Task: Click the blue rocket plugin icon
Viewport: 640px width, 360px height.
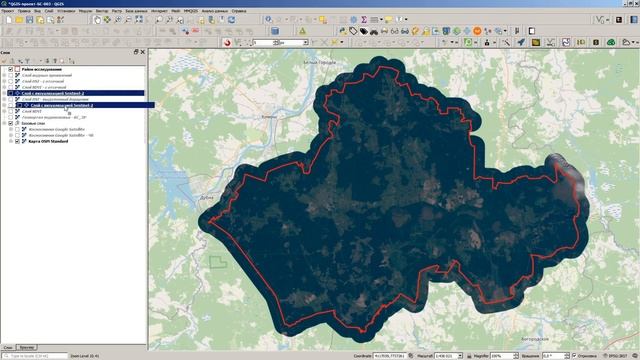Action: pos(521,42)
